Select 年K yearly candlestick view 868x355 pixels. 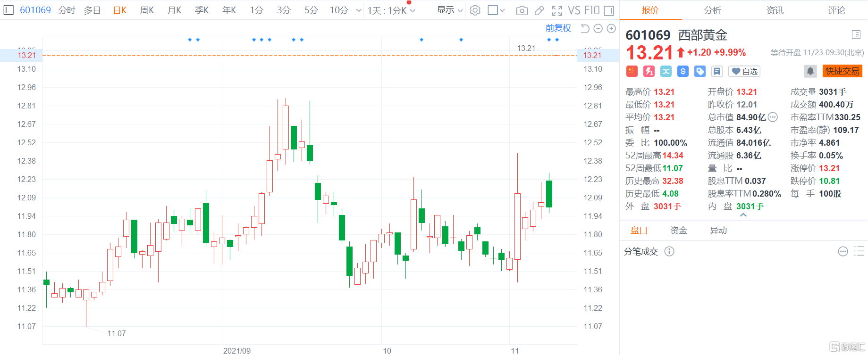pos(229,10)
